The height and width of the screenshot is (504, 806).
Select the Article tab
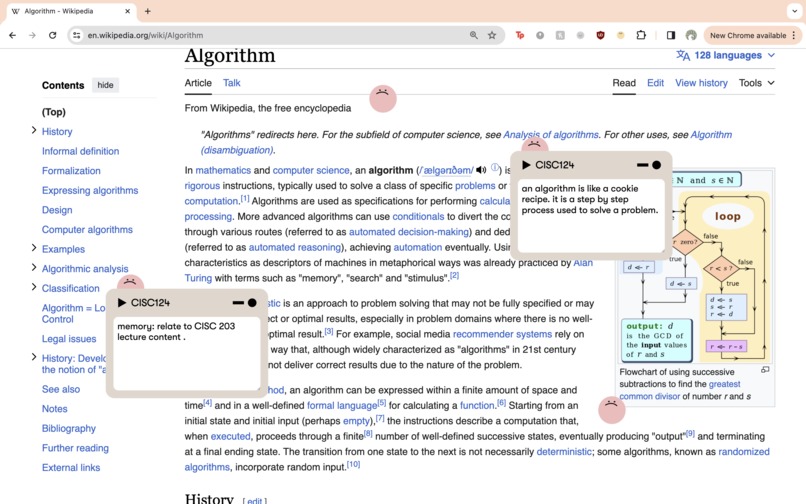pos(198,83)
